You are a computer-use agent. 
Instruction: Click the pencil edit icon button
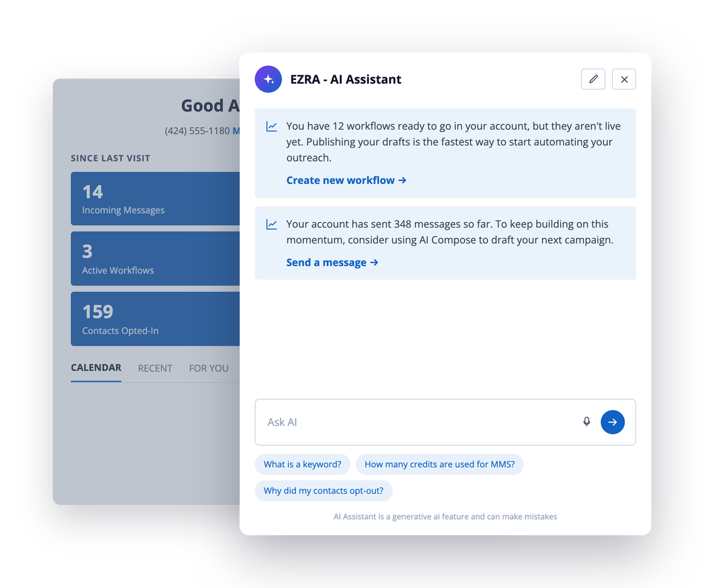[x=593, y=79]
